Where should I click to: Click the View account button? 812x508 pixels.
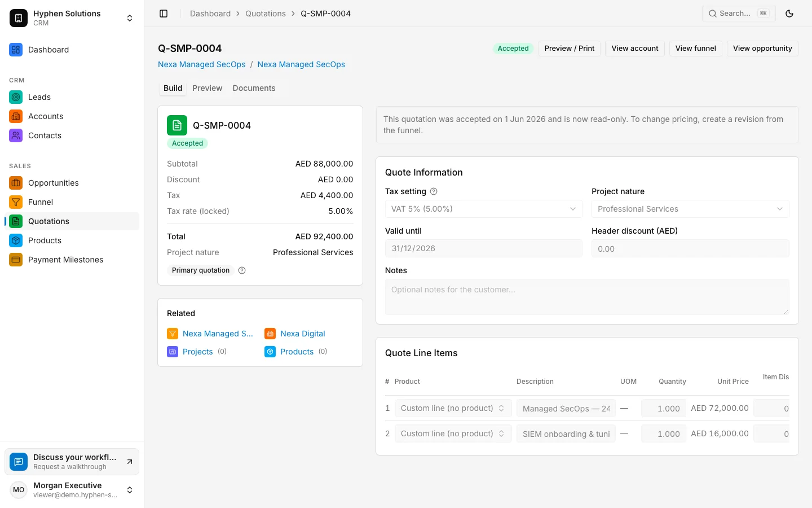pos(635,49)
